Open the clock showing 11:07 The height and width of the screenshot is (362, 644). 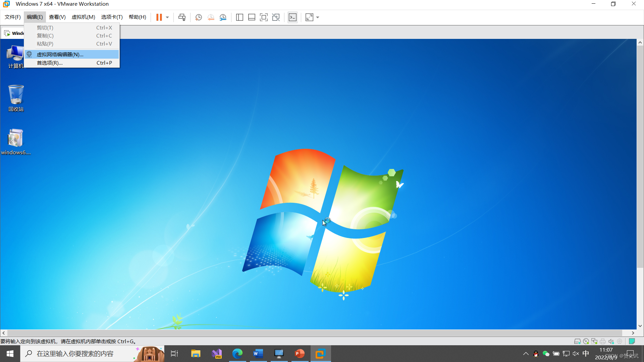coord(606,354)
